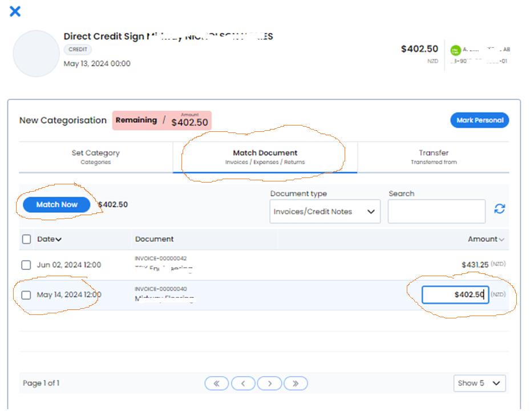Check the Jun 02, 2024 invoice row checkbox
This screenshot has width=530, height=420.
tap(26, 265)
